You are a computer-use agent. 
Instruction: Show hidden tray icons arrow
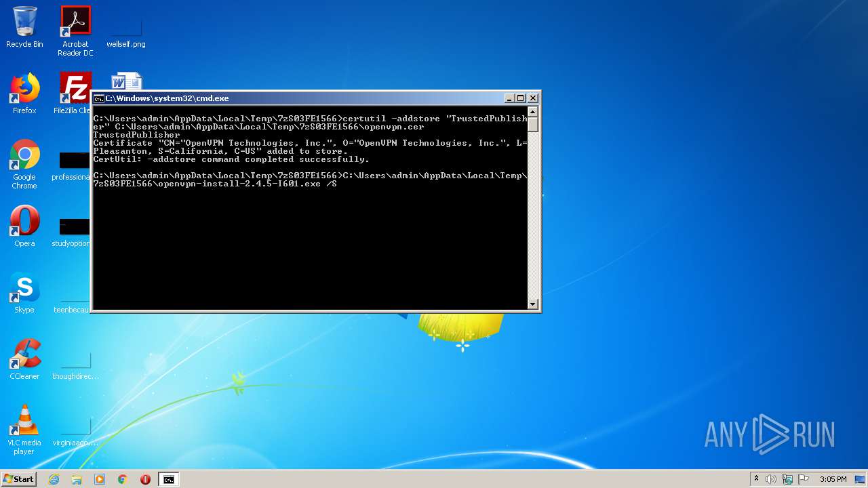[x=756, y=479]
